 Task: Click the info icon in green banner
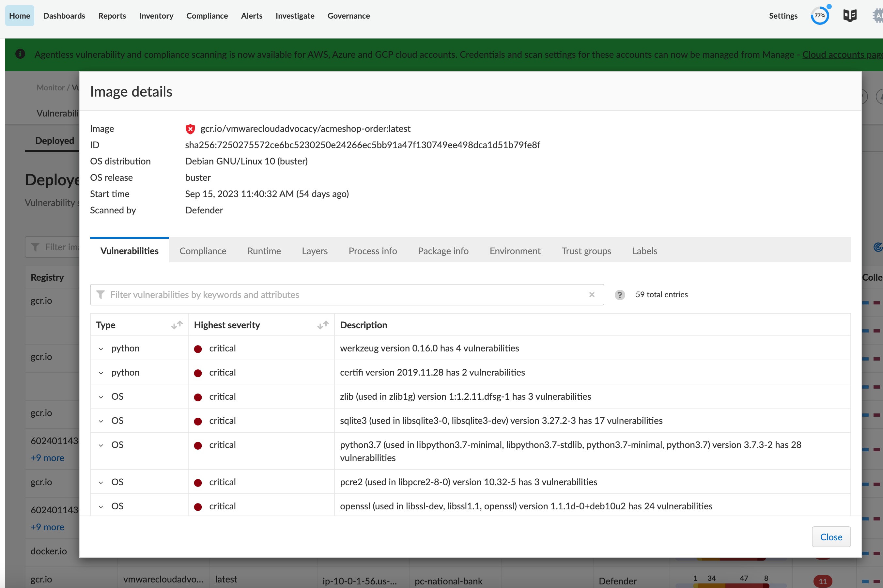[x=20, y=54]
